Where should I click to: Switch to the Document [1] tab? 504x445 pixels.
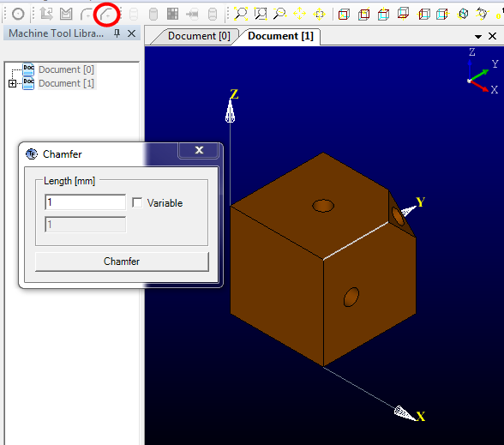(280, 36)
